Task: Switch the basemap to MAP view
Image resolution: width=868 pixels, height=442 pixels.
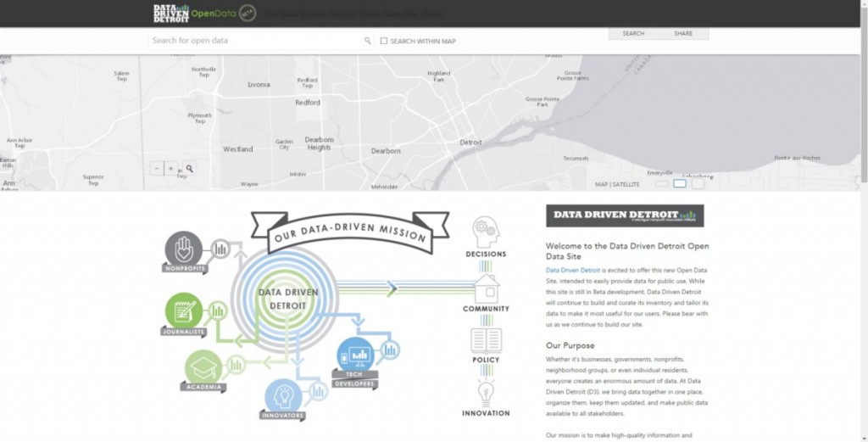Action: click(x=601, y=184)
